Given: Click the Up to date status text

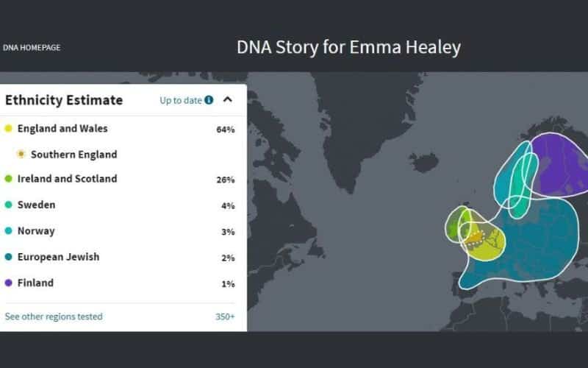Looking at the screenshot, I should tap(181, 100).
